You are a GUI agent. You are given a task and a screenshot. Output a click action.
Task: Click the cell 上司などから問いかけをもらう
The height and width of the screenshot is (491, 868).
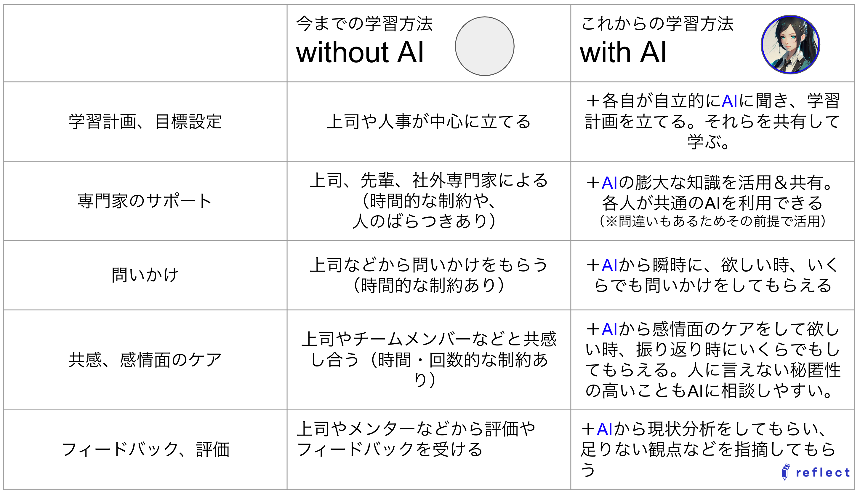(x=429, y=275)
